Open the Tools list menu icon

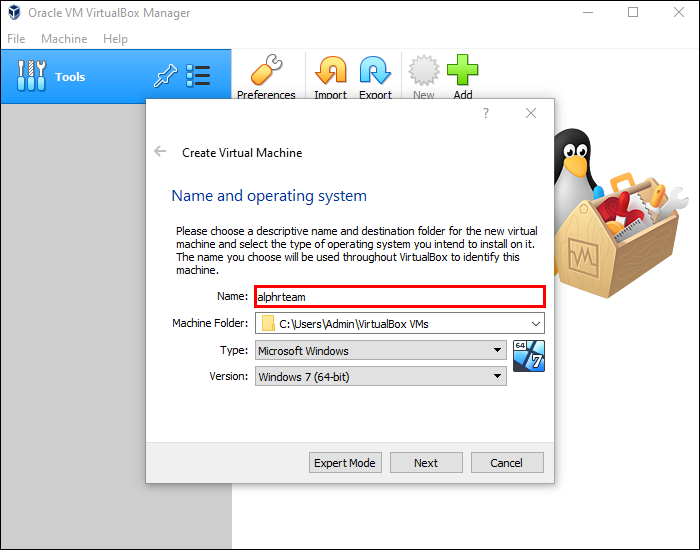pyautogui.click(x=198, y=76)
